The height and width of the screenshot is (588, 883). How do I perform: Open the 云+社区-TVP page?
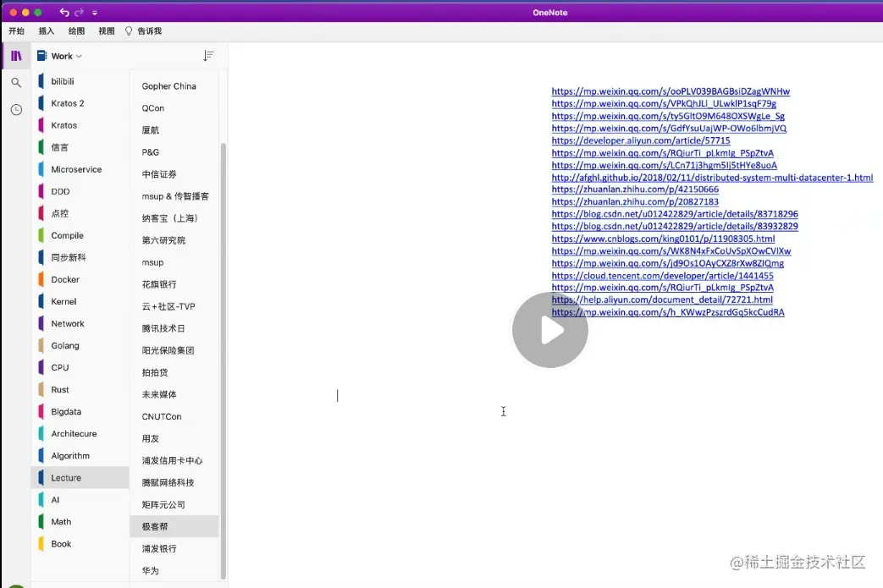(174, 306)
